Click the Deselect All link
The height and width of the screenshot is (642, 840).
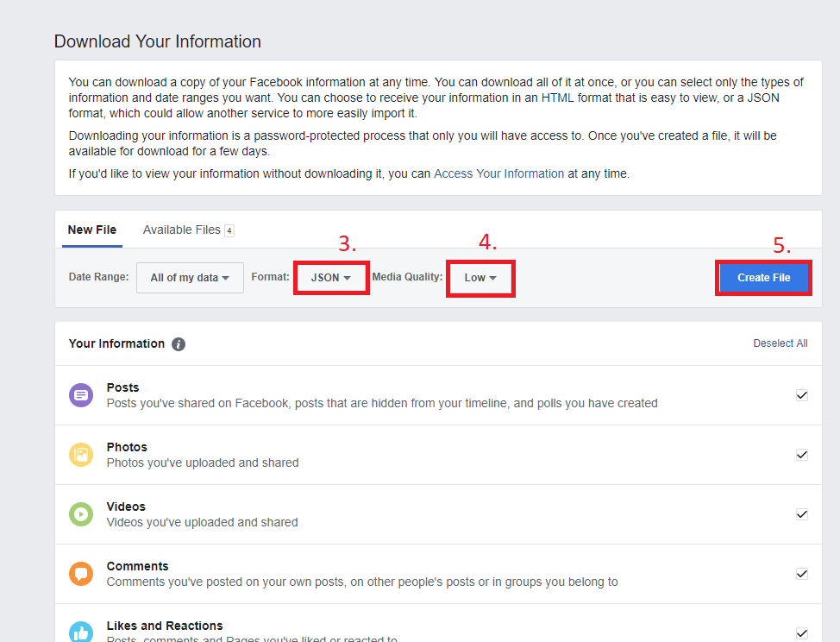[780, 343]
